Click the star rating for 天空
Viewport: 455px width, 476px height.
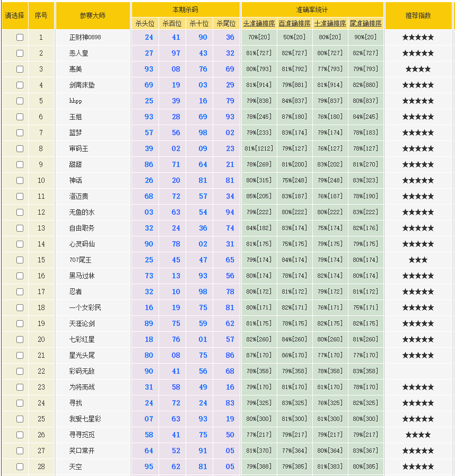[x=418, y=466]
